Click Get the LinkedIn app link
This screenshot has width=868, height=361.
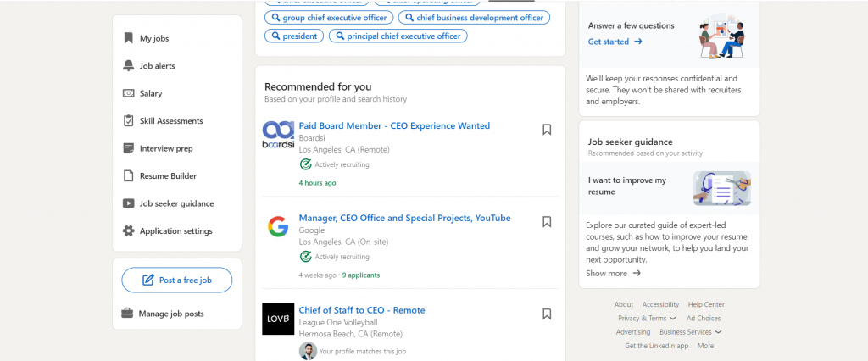coord(657,346)
